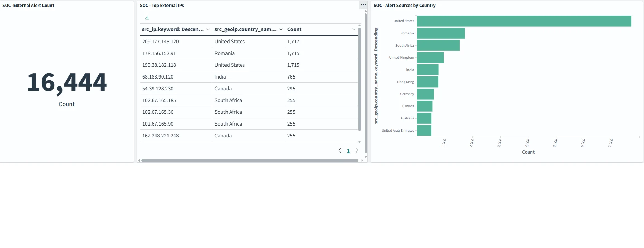Click the United States bar in the chart

click(524, 21)
